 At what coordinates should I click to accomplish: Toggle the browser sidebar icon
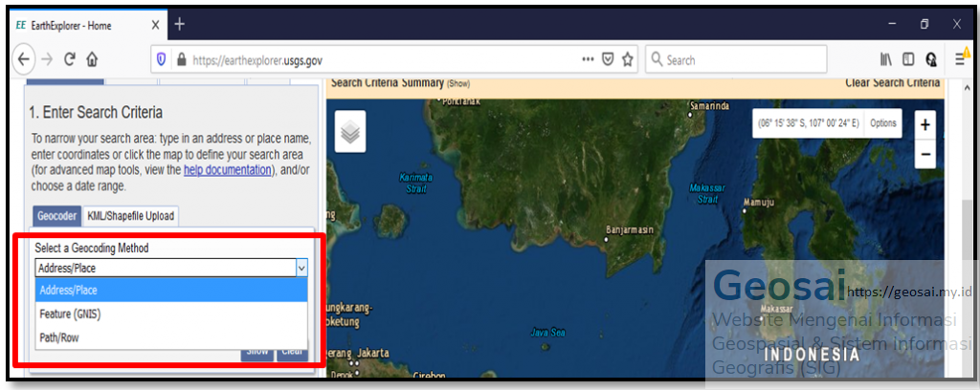pos(908,60)
